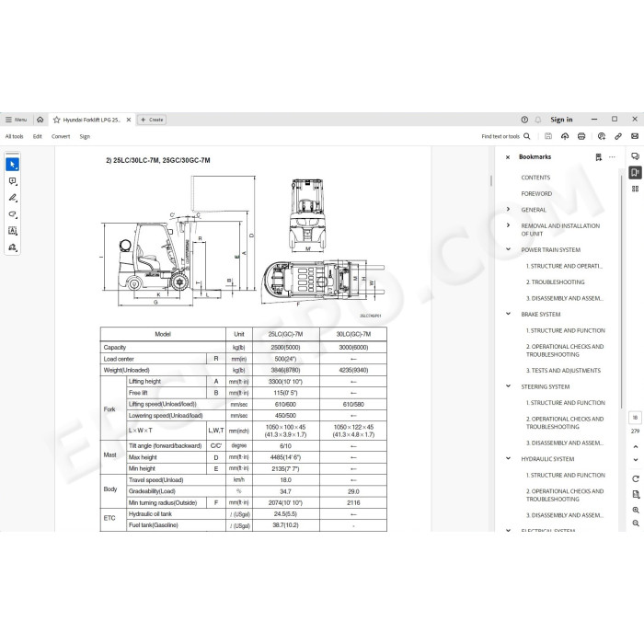Image resolution: width=644 pixels, height=644 pixels.
Task: Open Power Train 1. STRUCTURE AND OPERATI.. bookmark
Action: (x=564, y=266)
